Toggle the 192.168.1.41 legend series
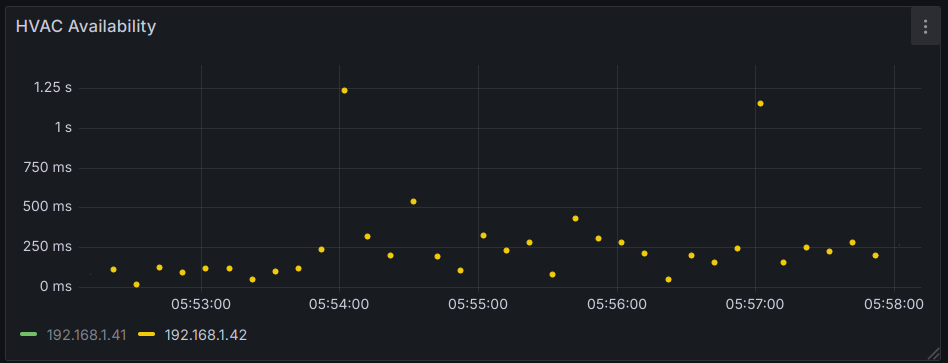The width and height of the screenshot is (948, 363). pos(86,335)
